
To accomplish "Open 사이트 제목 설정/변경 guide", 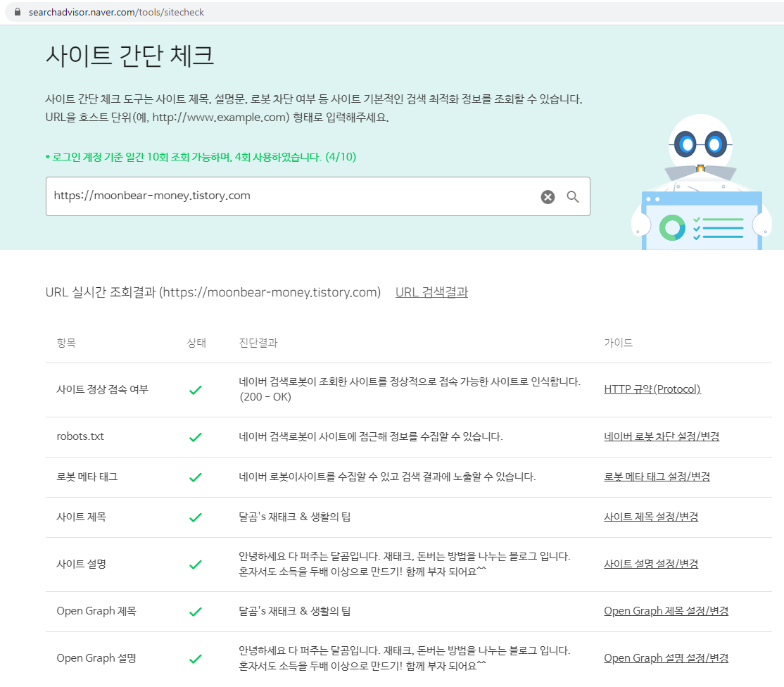I will [650, 517].
